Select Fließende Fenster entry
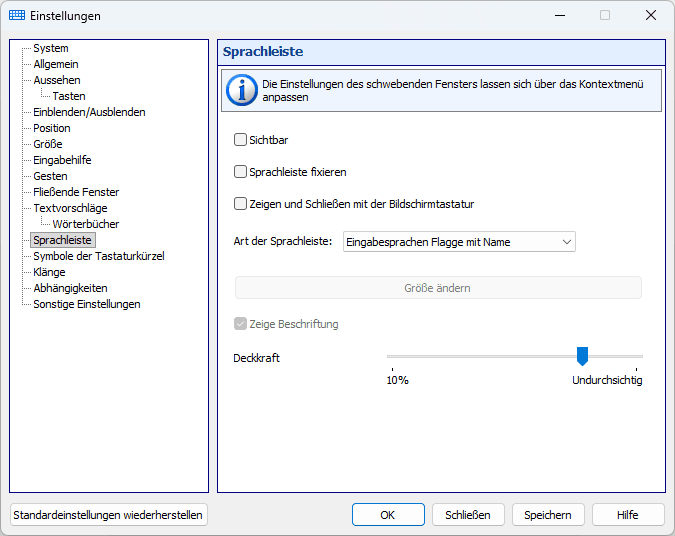 click(76, 192)
